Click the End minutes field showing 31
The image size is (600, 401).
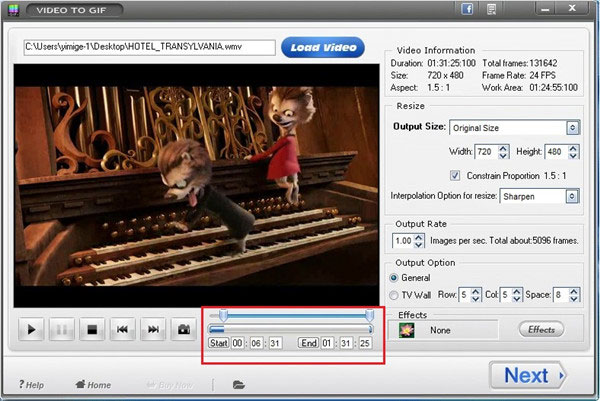click(x=346, y=343)
